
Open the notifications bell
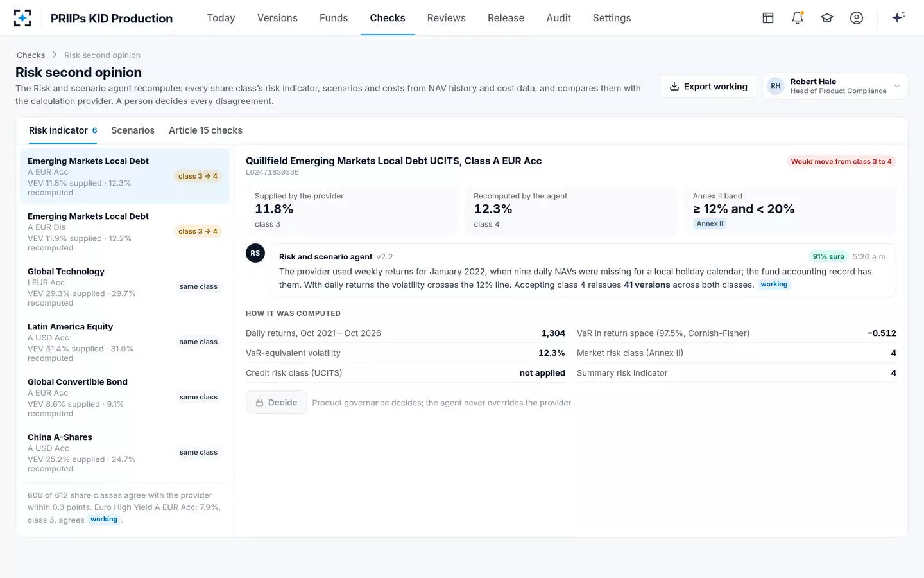pyautogui.click(x=798, y=18)
